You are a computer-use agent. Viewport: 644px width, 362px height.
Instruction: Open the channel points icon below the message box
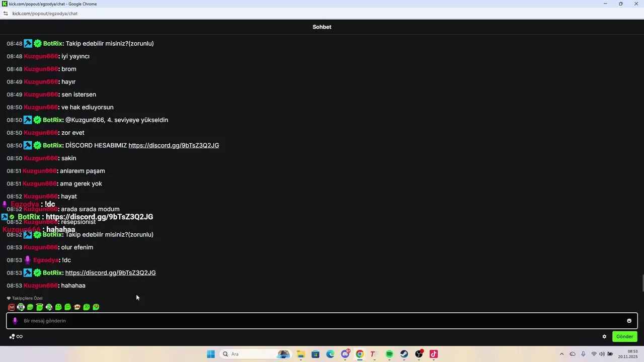(12, 336)
